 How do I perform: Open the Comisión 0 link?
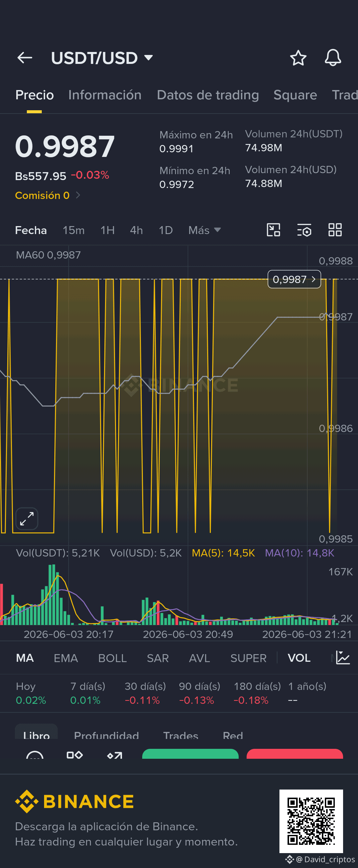[x=48, y=195]
